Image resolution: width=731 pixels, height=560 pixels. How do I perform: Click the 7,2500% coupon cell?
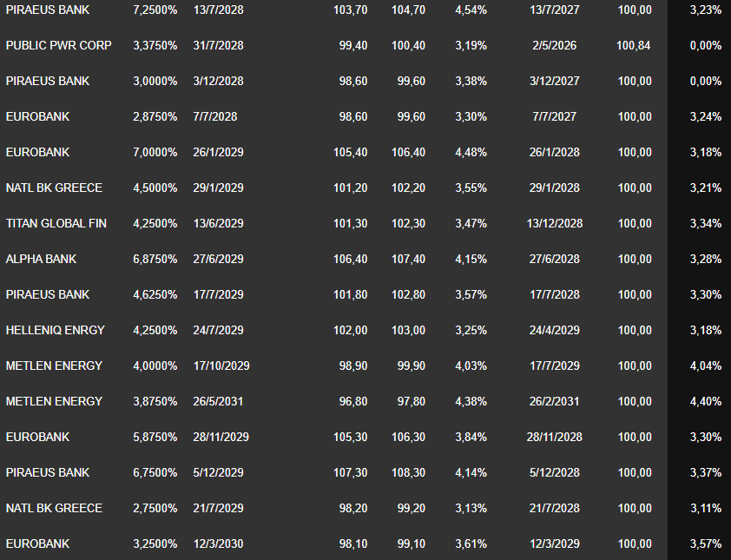point(155,10)
